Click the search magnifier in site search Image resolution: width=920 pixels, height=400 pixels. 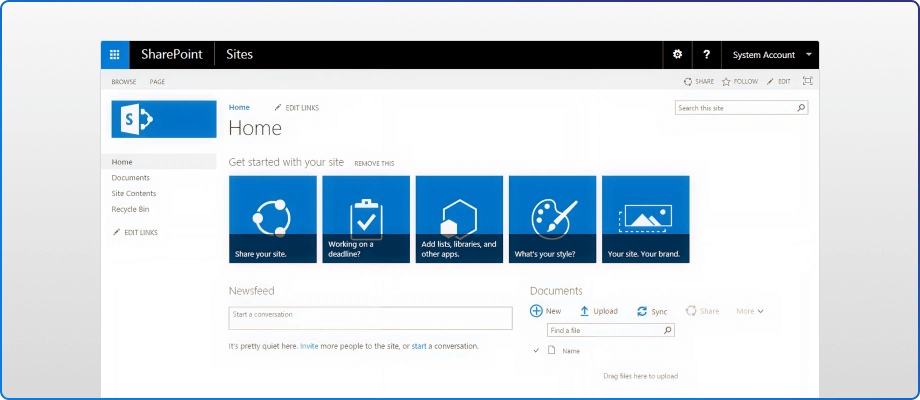[801, 108]
